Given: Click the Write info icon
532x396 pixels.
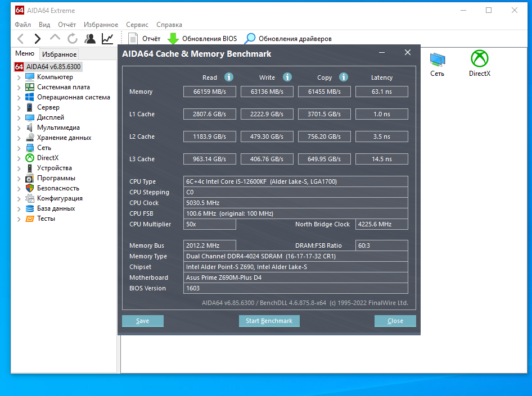Looking at the screenshot, I should point(287,78).
